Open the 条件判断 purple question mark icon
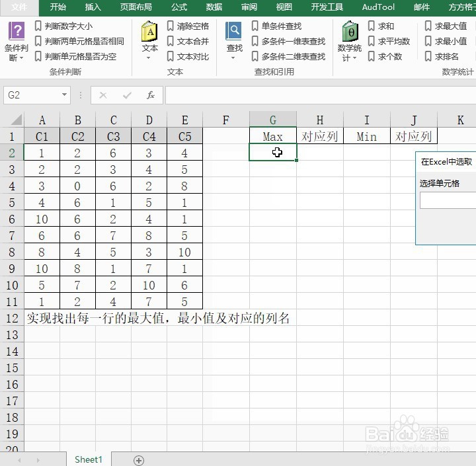The image size is (476, 466). click(17, 31)
